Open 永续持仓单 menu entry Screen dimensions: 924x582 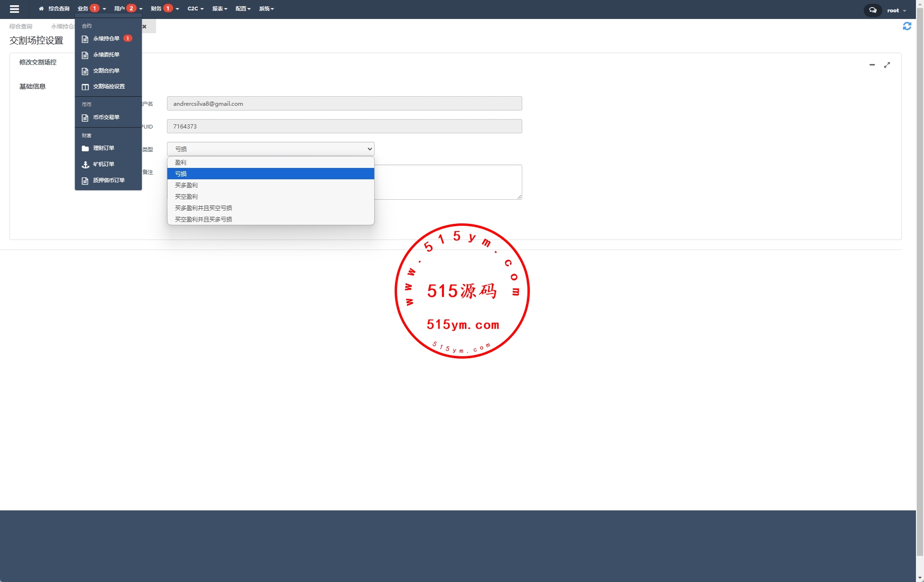106,38
